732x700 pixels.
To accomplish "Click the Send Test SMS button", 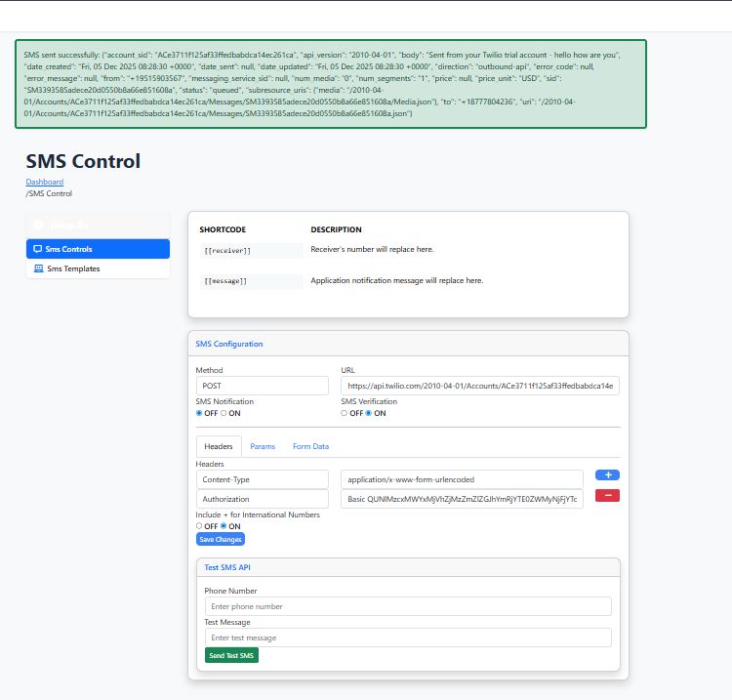I will coord(231,656).
